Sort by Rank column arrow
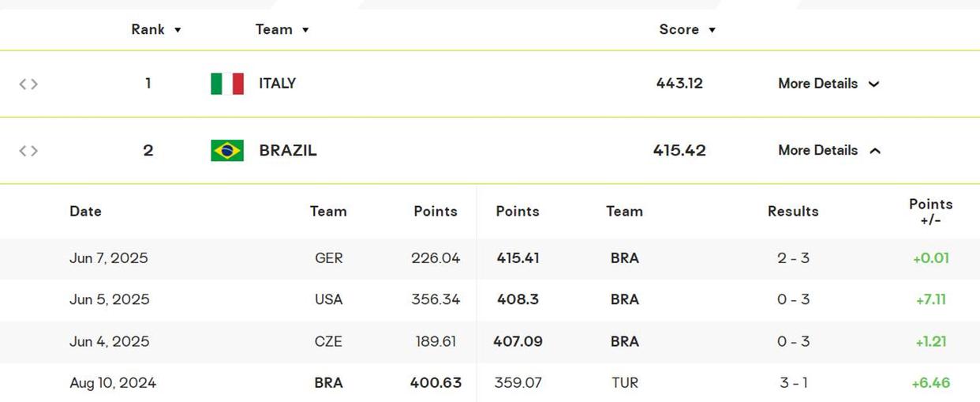The image size is (980, 402). pos(178,30)
